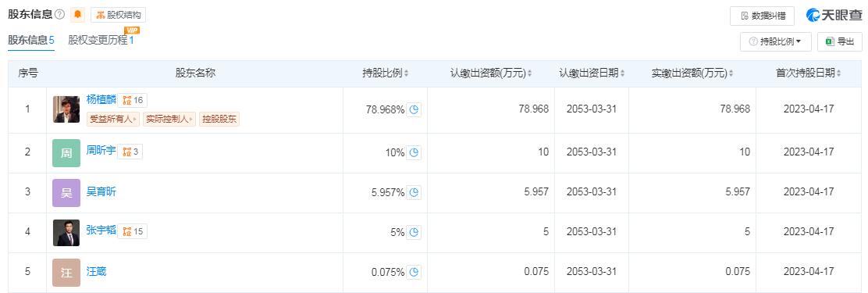Open shareholder link 吴育昕
This screenshot has width=868, height=293.
point(101,191)
